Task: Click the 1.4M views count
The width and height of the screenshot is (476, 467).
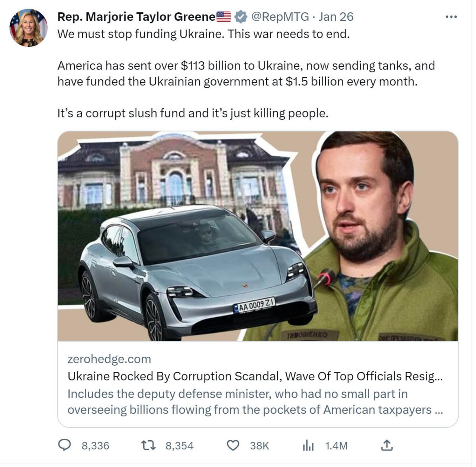Action: (x=336, y=445)
